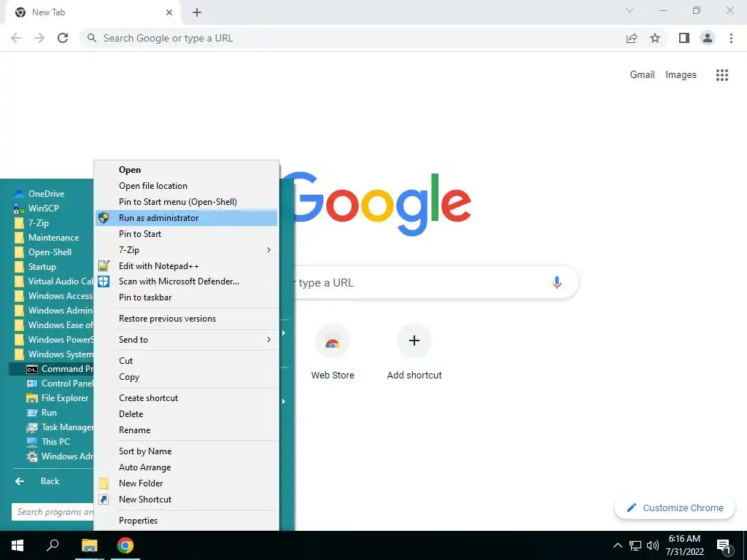This screenshot has height=560, width=747.
Task: Open the Google apps grid icon
Action: click(x=721, y=75)
